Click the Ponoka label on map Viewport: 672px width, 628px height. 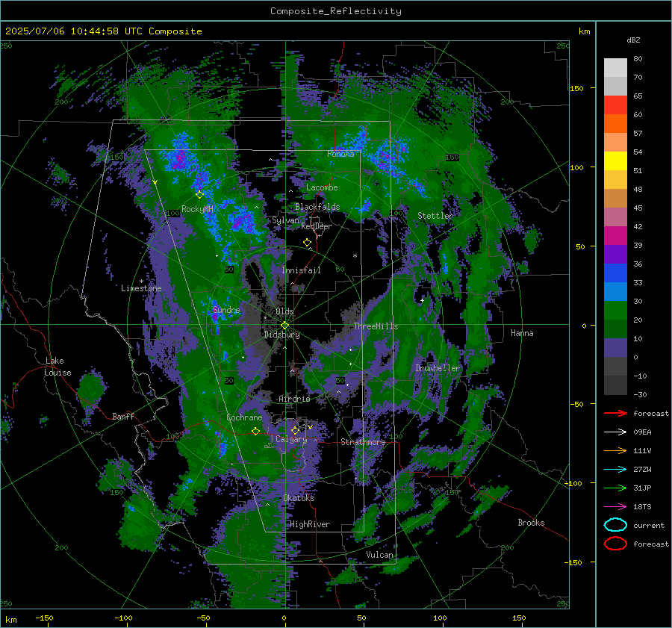tap(340, 154)
